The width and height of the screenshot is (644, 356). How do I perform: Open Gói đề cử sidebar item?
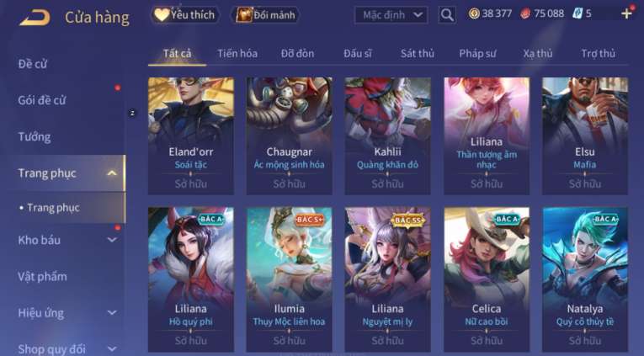tap(42, 100)
